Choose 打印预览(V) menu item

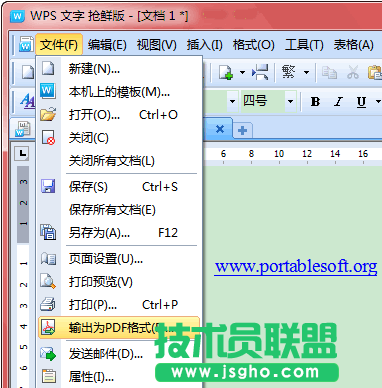[x=119, y=282]
